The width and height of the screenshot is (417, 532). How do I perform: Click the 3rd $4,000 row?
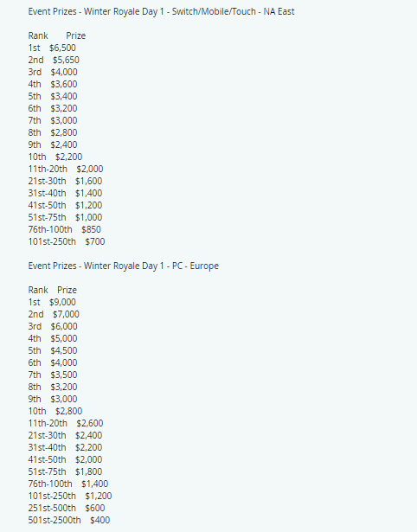coord(53,72)
